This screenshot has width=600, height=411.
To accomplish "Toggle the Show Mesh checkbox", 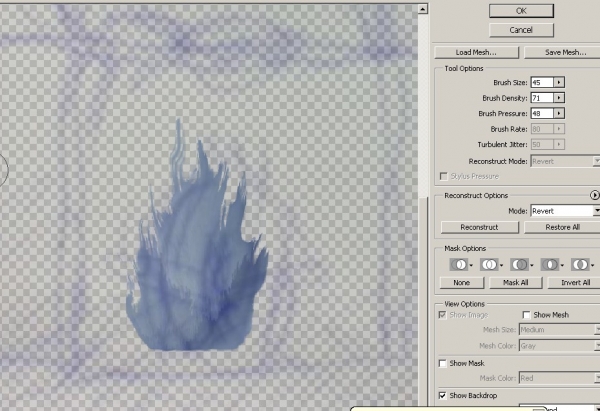I will point(527,315).
